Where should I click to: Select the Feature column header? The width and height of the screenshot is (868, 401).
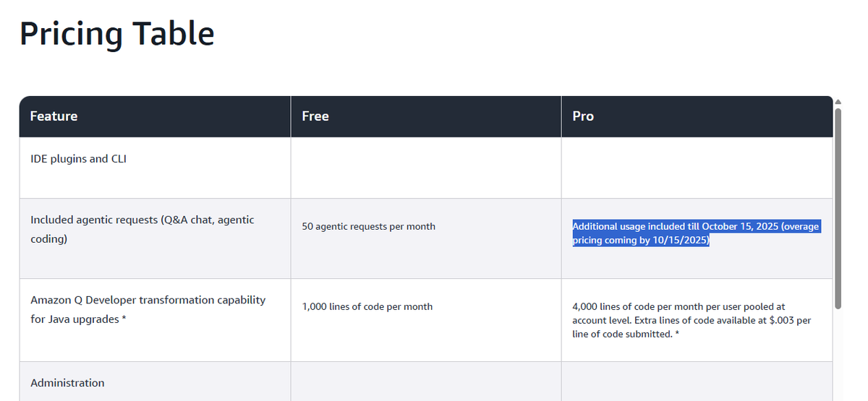tap(155, 116)
